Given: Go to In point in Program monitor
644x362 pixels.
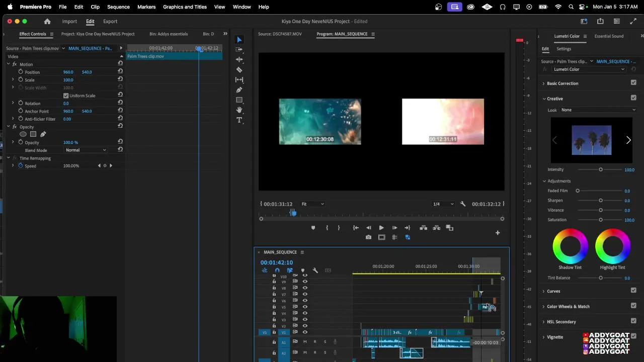Looking at the screenshot, I should 356,228.
